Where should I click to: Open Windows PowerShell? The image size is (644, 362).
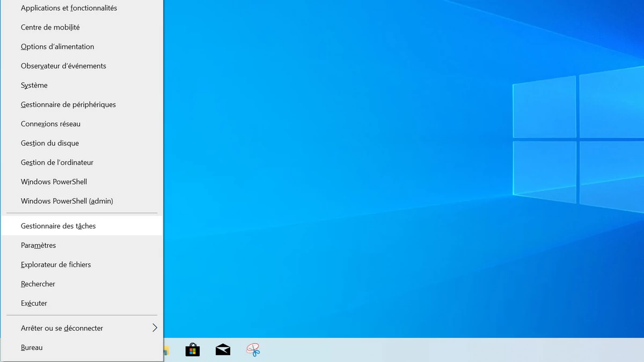pos(54,182)
